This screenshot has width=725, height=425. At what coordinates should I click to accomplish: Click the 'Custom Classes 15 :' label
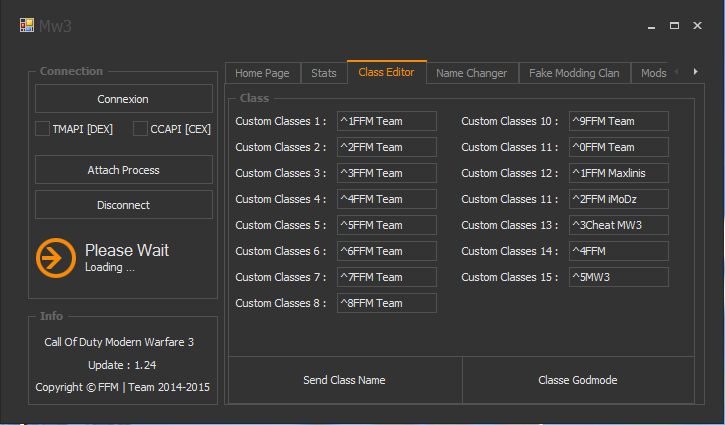pyautogui.click(x=510, y=277)
